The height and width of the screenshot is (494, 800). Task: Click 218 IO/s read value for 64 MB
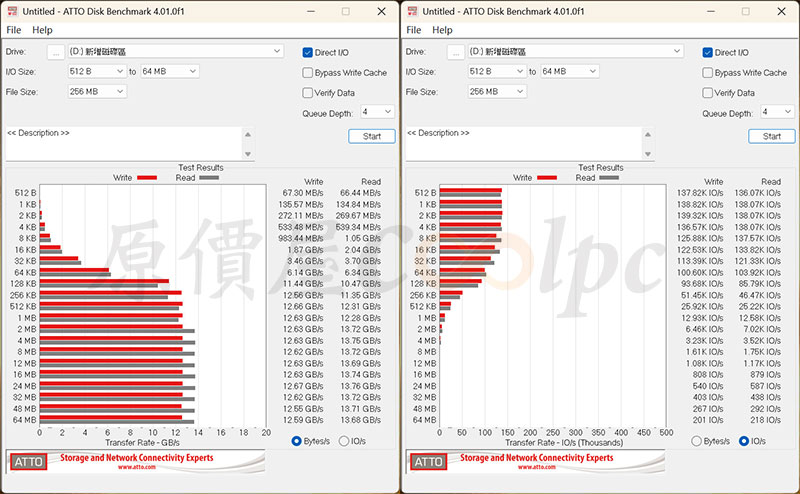765,420
